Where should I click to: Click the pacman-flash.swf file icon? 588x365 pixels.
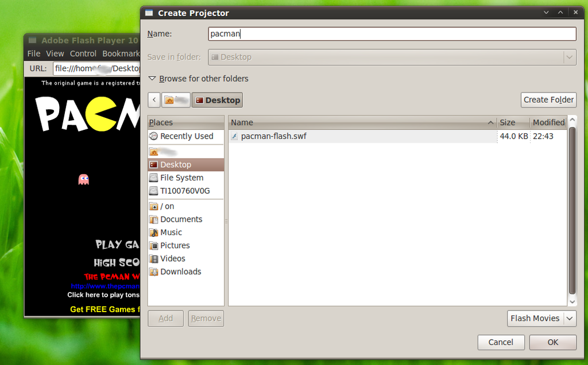pos(234,136)
